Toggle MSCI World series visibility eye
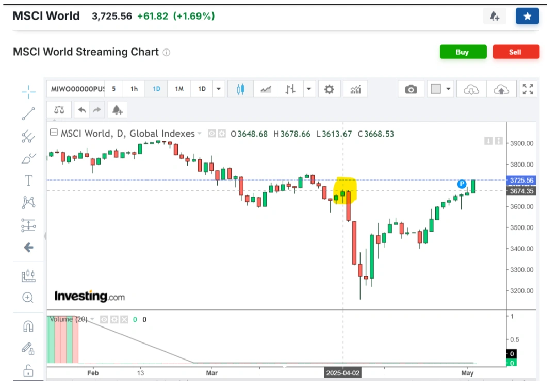 [x=212, y=134]
